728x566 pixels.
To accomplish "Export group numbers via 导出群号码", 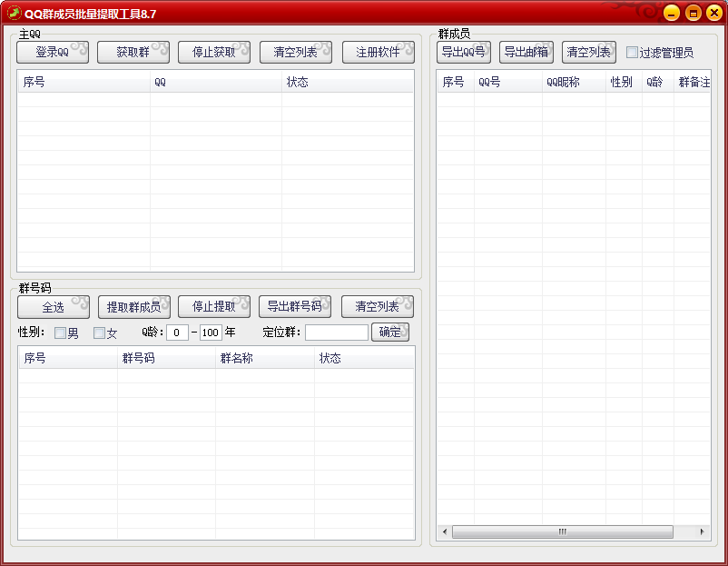I will coord(295,307).
